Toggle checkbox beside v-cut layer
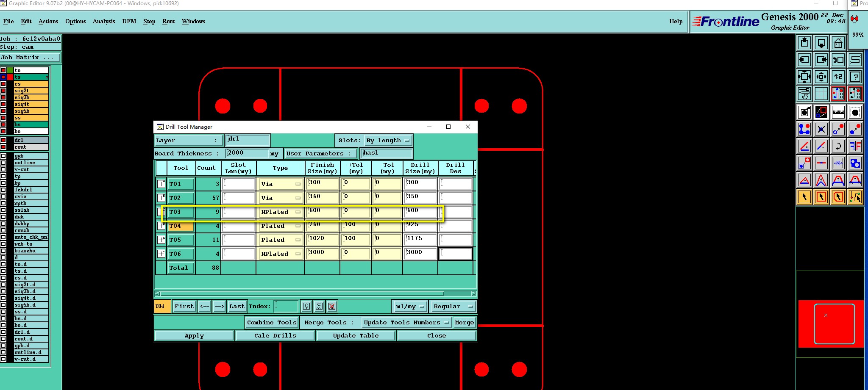The height and width of the screenshot is (390, 868). pos(3,169)
